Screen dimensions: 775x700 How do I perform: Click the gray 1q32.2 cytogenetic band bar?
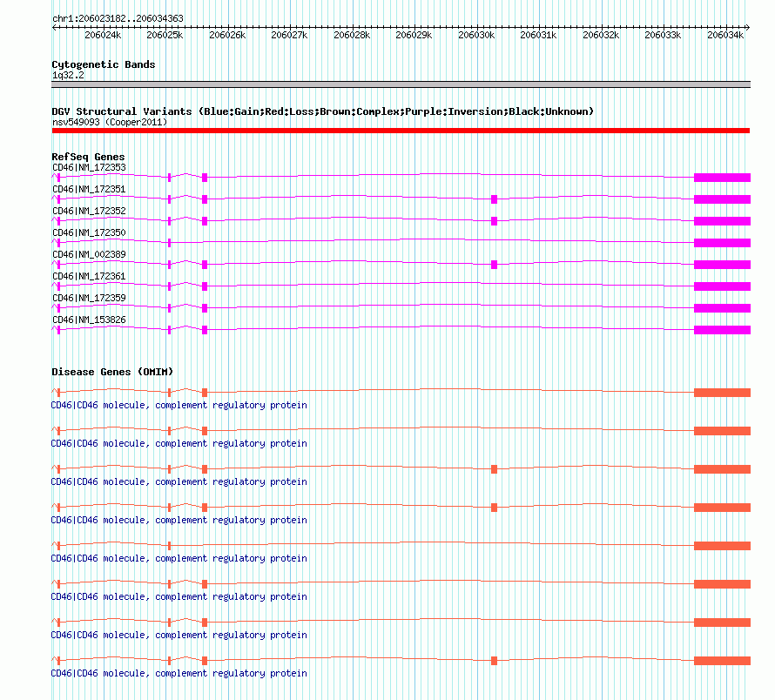click(401, 84)
